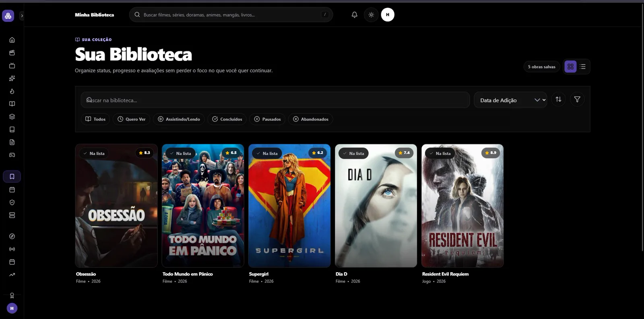Go to the Home sidebar icon

pos(12,40)
